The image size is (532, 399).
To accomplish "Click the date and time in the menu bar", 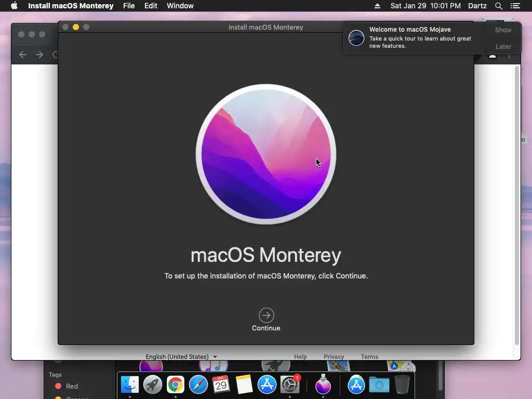I will point(425,6).
